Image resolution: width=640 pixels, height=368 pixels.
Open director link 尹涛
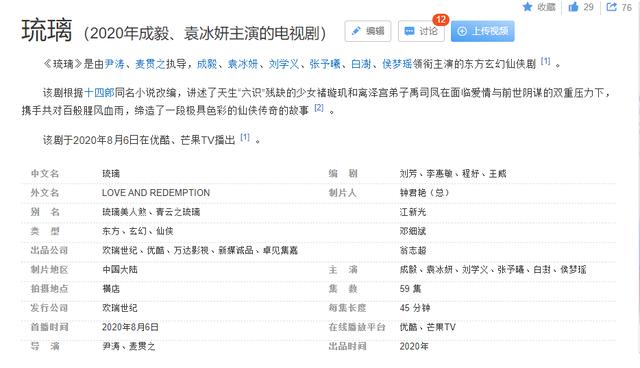114,64
